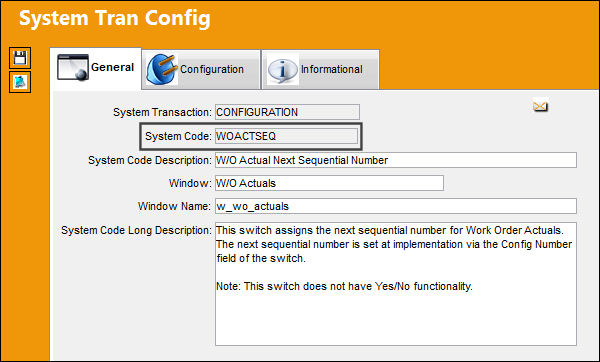
Task: Click the System Code Description field
Action: click(x=396, y=160)
